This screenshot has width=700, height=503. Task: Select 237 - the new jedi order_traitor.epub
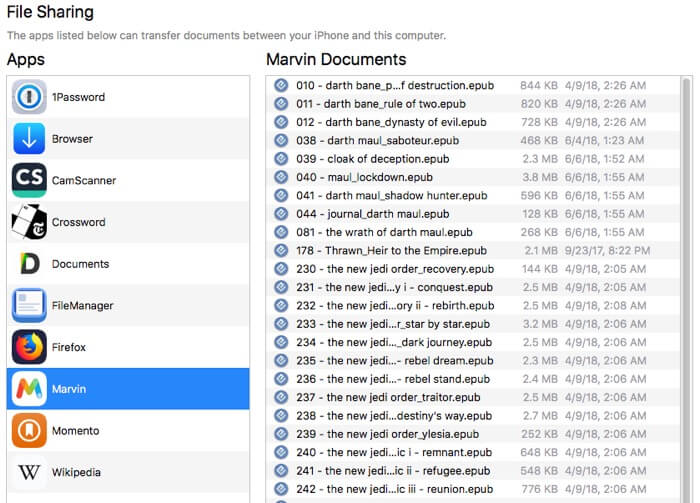coord(392,397)
